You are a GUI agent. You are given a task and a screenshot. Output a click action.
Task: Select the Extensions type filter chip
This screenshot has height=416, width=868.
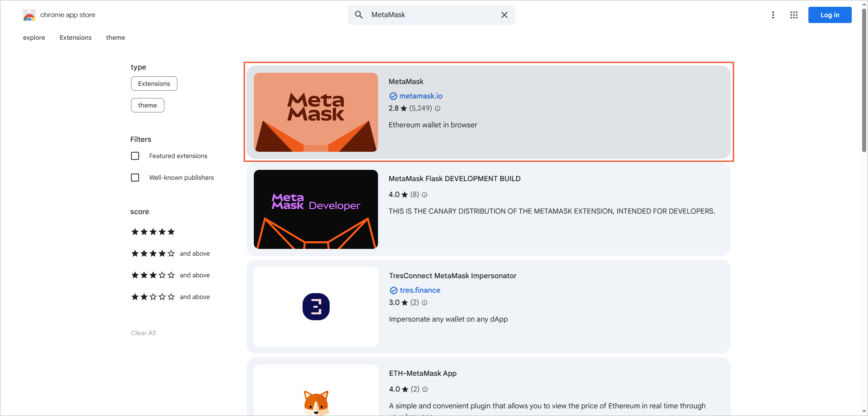[154, 84]
